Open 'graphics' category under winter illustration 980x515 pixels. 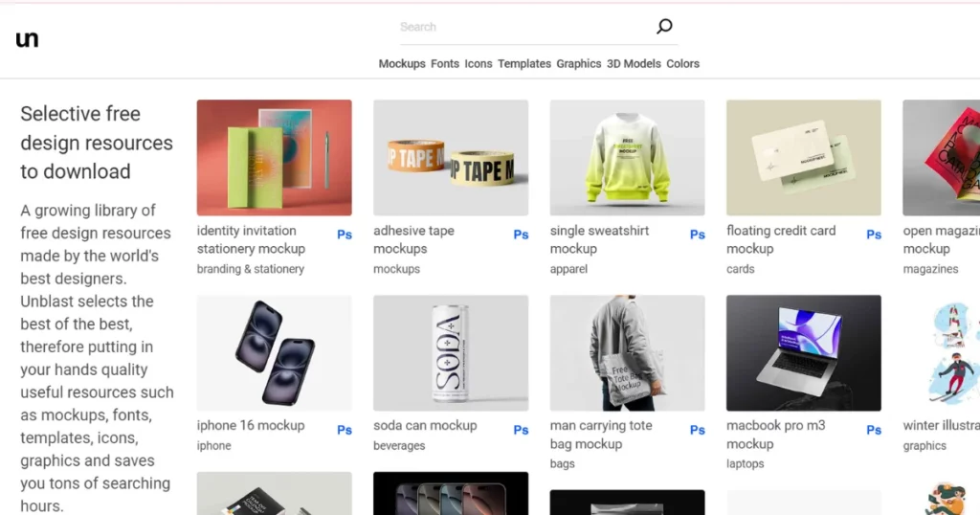click(924, 446)
